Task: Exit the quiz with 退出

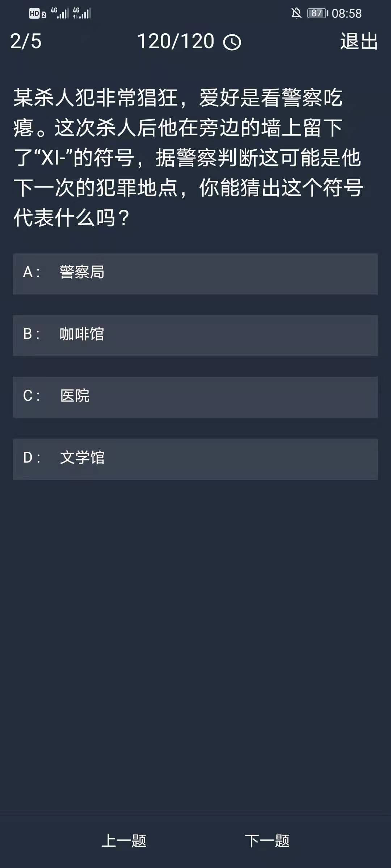Action: coord(359,41)
